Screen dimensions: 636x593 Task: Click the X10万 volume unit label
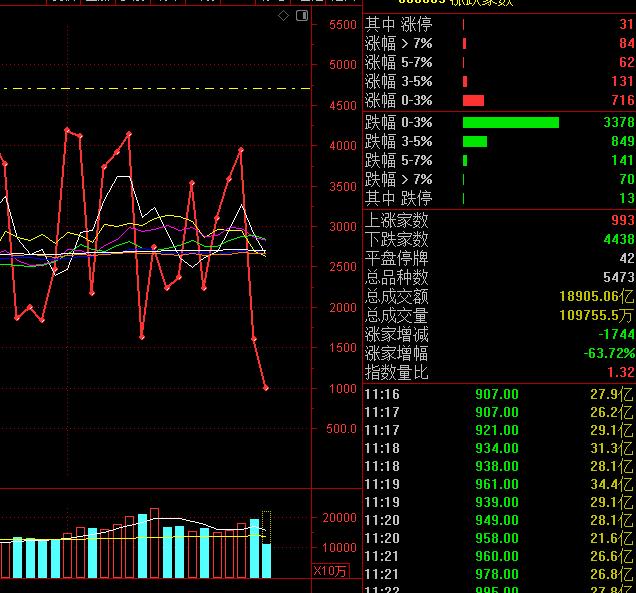pos(330,571)
